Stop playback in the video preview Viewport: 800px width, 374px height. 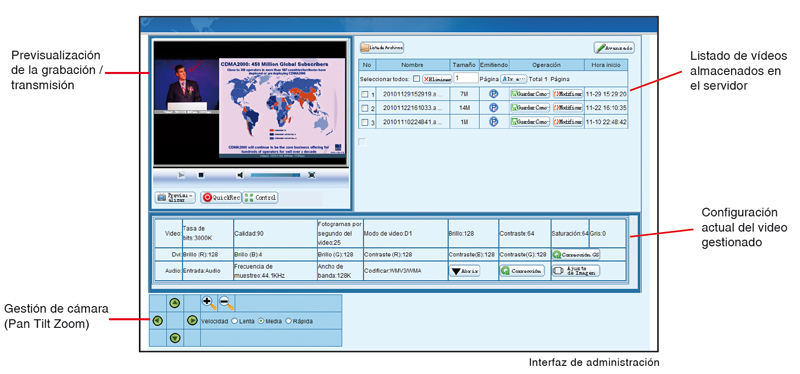coord(201,175)
